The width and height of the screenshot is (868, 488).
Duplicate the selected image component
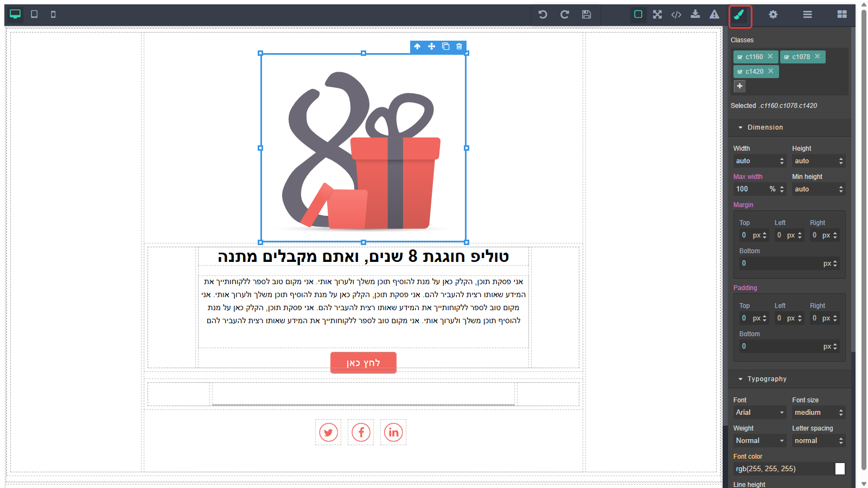point(445,47)
